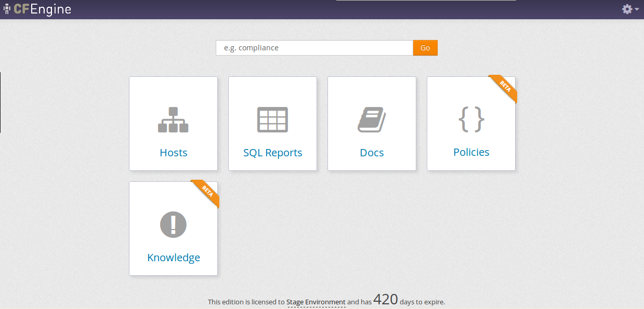644x309 pixels.
Task: Click the orange Go button
Action: 425,48
